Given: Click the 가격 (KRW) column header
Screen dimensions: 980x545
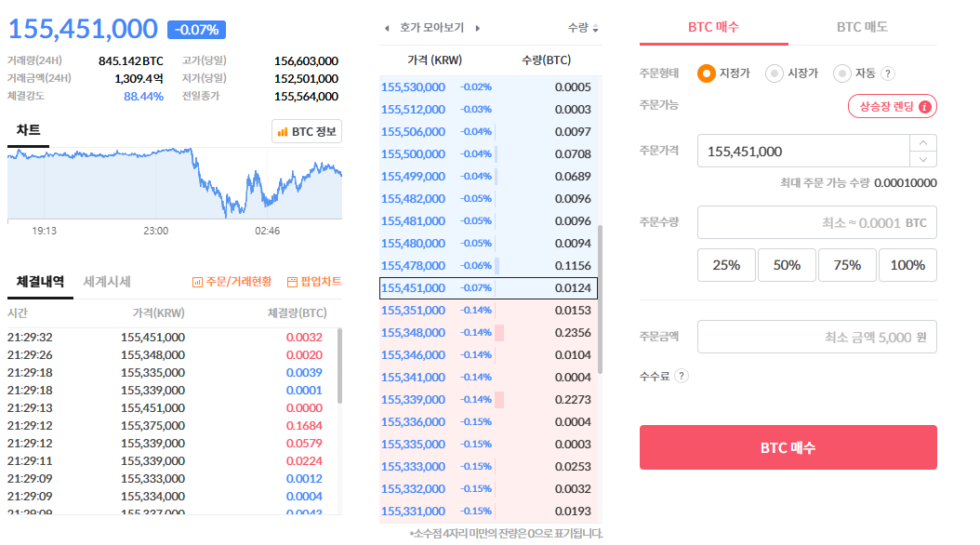Looking at the screenshot, I should 434,60.
